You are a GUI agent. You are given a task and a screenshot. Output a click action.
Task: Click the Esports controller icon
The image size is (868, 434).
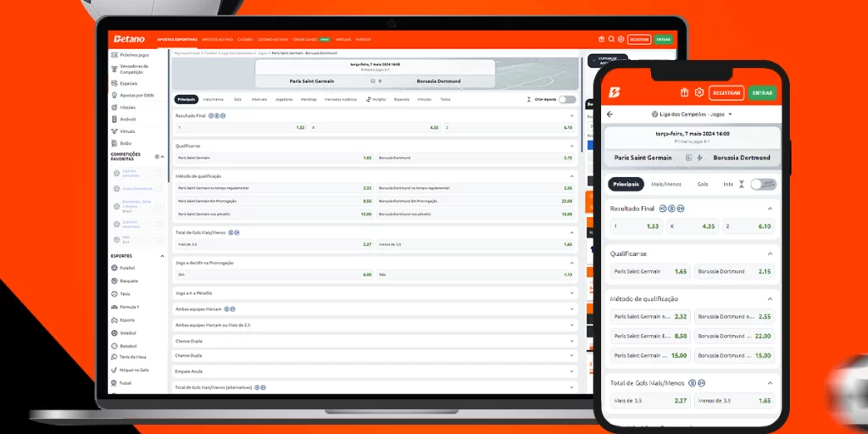click(114, 320)
